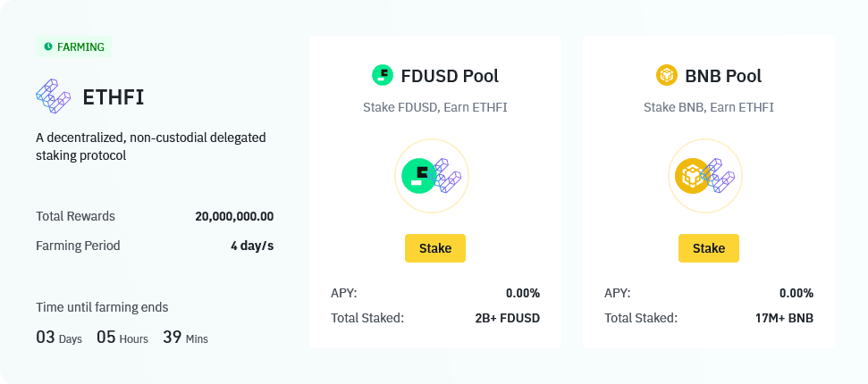This screenshot has width=868, height=384.
Task: Click the 39 Mins countdown
Action: point(185,338)
